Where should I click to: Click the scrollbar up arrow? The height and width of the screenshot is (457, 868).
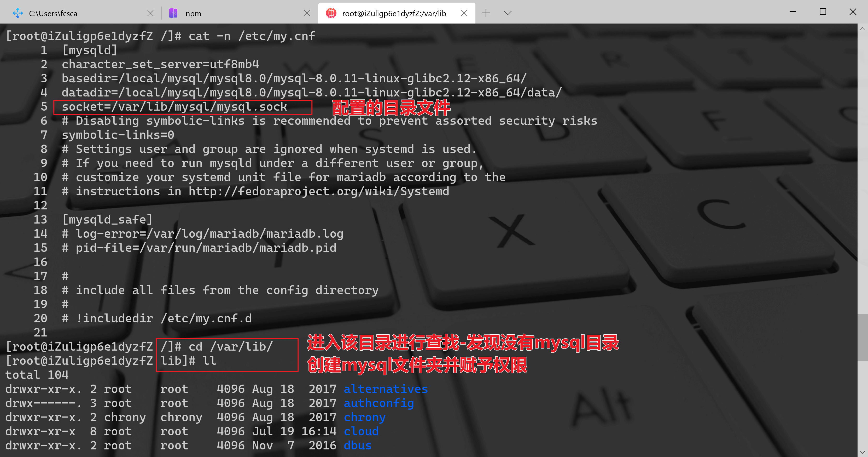[863, 29]
